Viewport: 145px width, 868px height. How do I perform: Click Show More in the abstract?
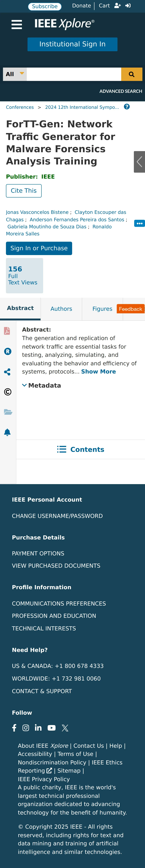[x=99, y=372]
